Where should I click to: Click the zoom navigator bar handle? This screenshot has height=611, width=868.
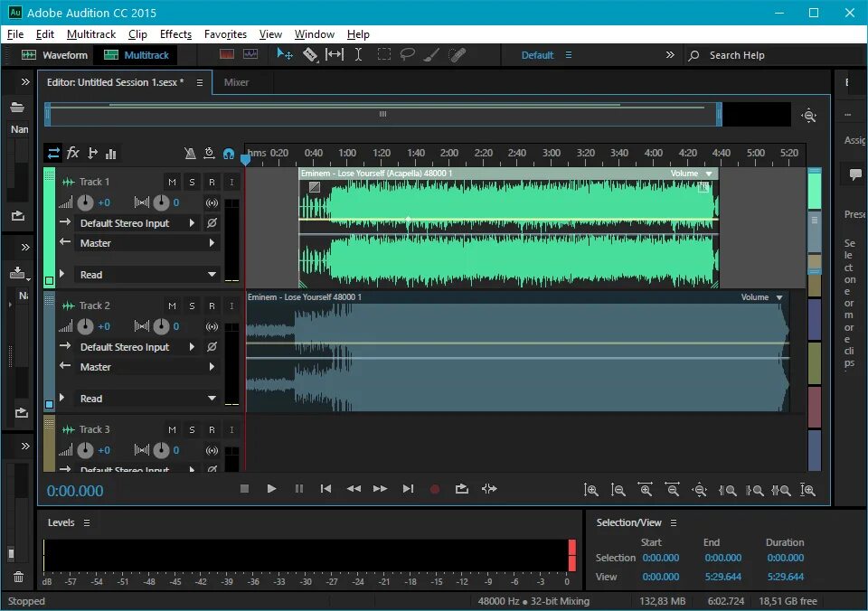tap(382, 114)
